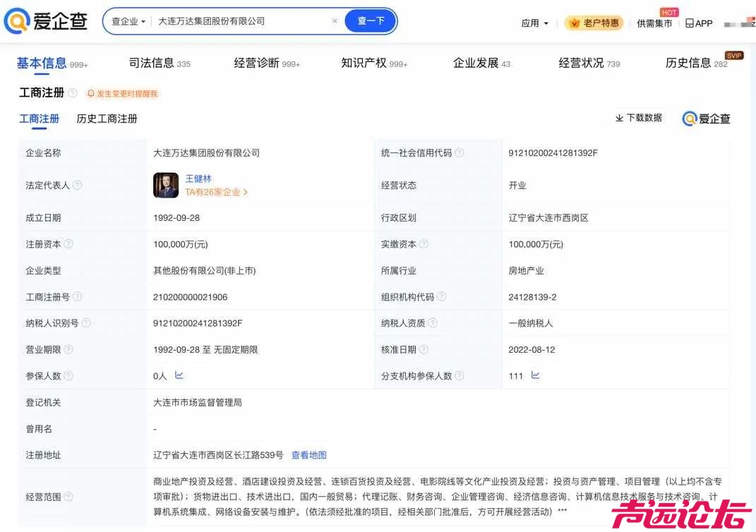Screen dimensions: 756x532
Task: Select 其他股份有限公司(非上市) type value
Action: [205, 271]
